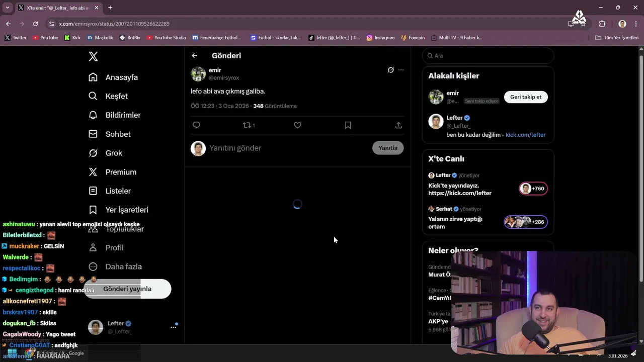Click emir's avatar in Alakalı kişiler

(436, 97)
